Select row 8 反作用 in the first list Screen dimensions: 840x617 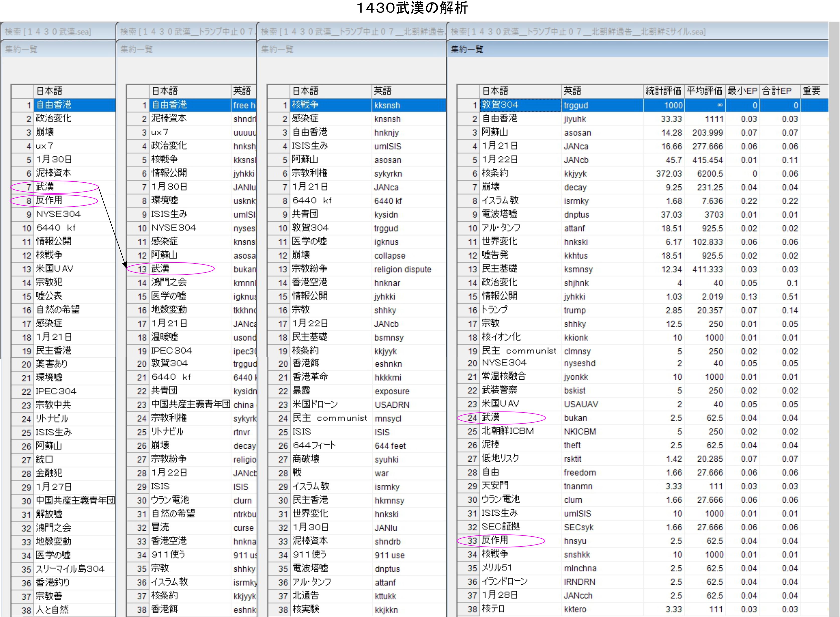click(49, 200)
